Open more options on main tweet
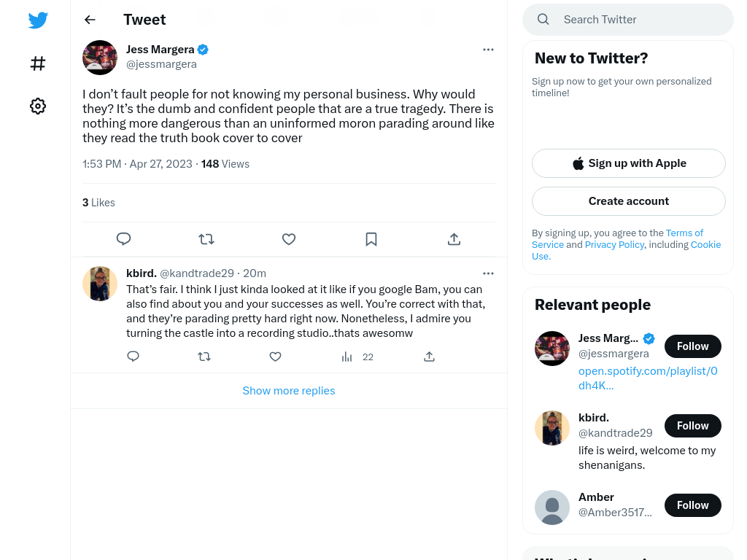747x560 pixels. point(488,50)
